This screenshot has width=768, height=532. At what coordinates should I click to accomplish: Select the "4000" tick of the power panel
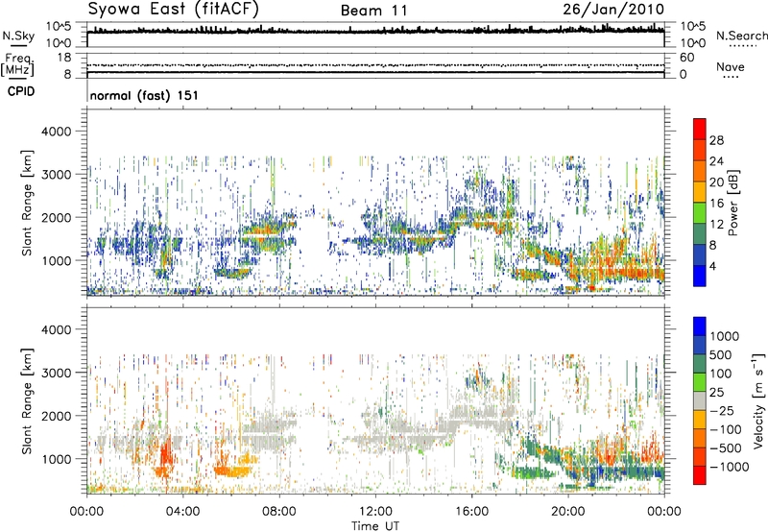pos(56,132)
